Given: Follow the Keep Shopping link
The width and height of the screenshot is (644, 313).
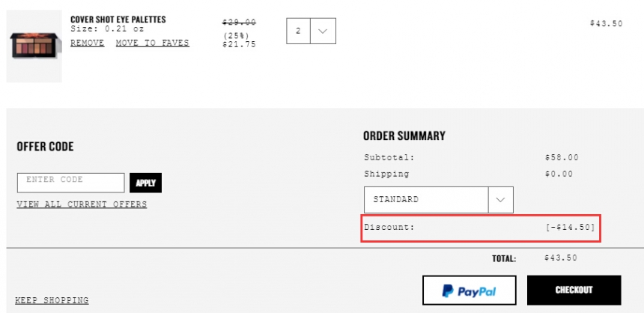Looking at the screenshot, I should (52, 300).
